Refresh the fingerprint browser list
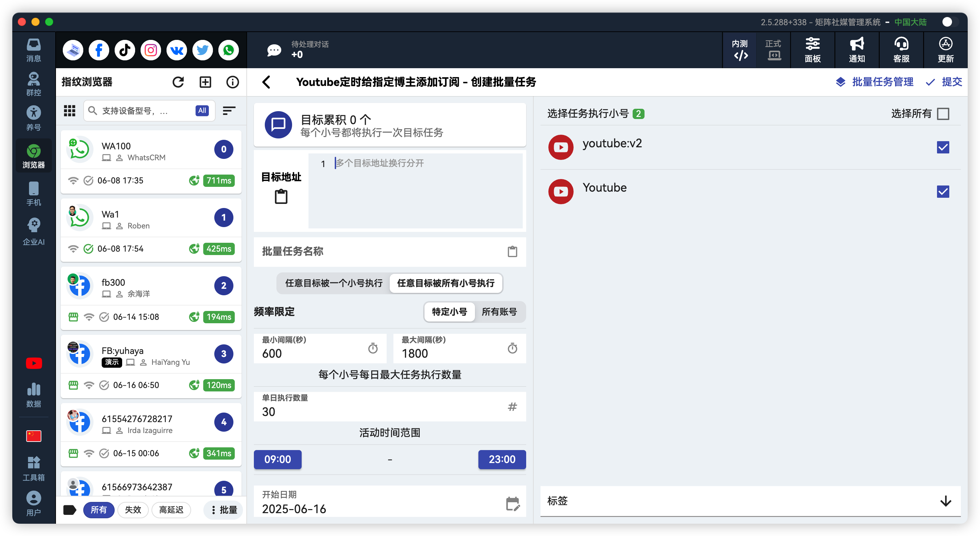This screenshot has height=536, width=980. 178,82
